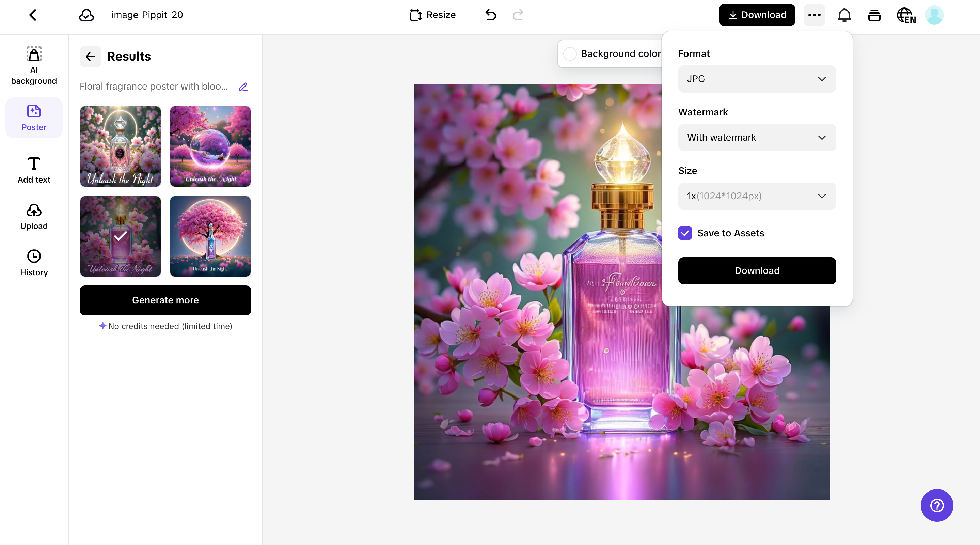Click the language globe EN icon

coord(906,16)
